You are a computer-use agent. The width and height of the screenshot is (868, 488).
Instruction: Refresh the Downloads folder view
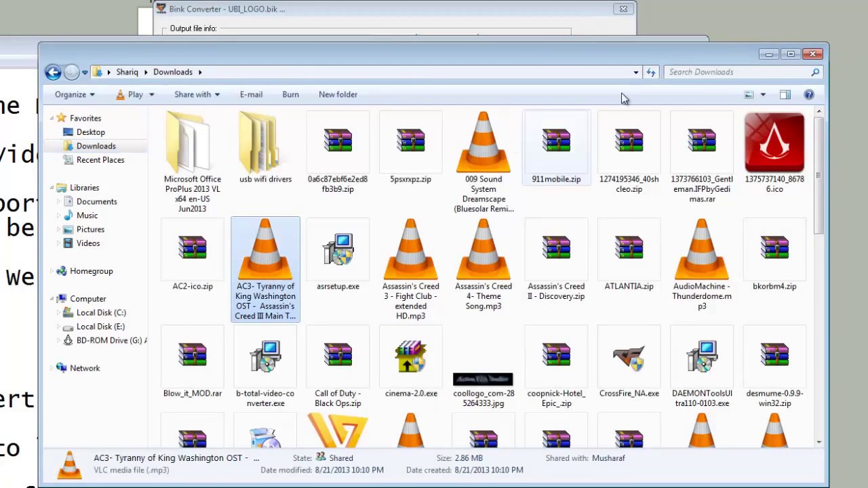coord(651,72)
